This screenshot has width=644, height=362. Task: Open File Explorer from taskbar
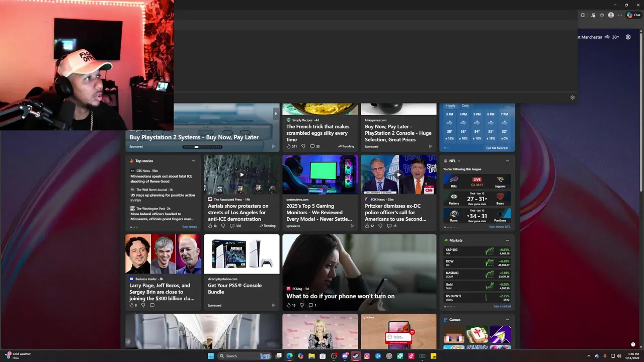pos(311,356)
